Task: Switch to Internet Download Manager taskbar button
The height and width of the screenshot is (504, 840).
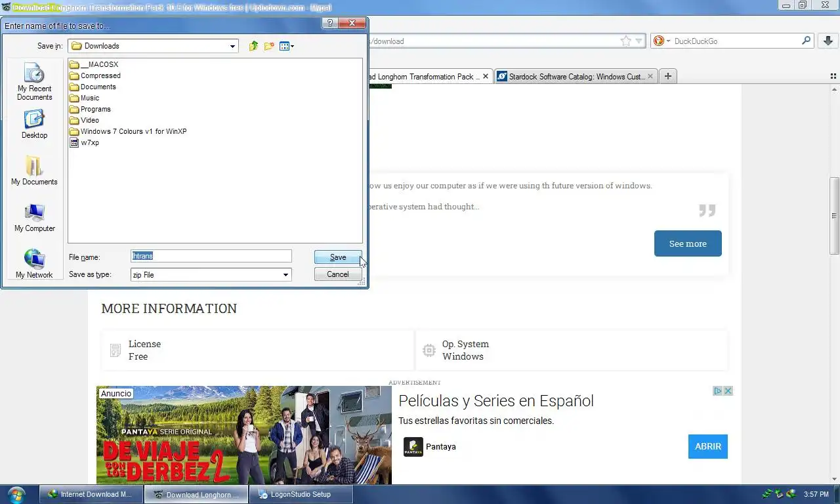Action: [91, 494]
